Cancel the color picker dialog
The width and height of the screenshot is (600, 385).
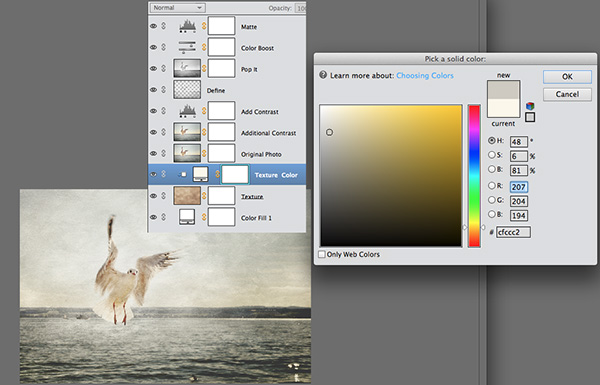point(567,94)
